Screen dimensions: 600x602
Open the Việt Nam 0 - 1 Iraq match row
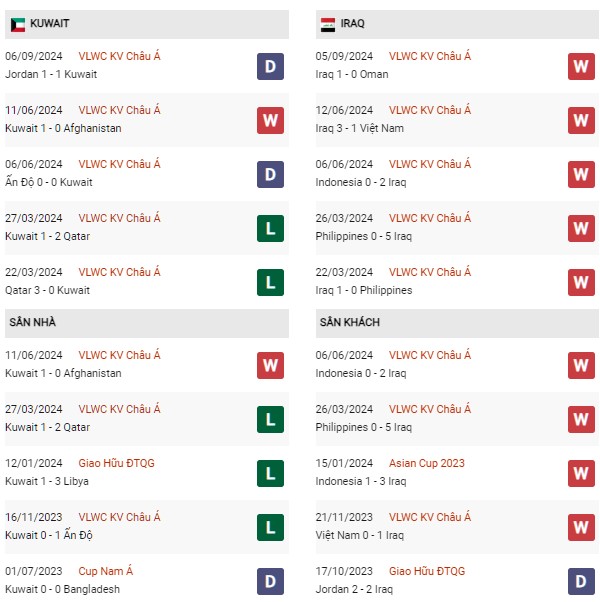click(x=362, y=535)
